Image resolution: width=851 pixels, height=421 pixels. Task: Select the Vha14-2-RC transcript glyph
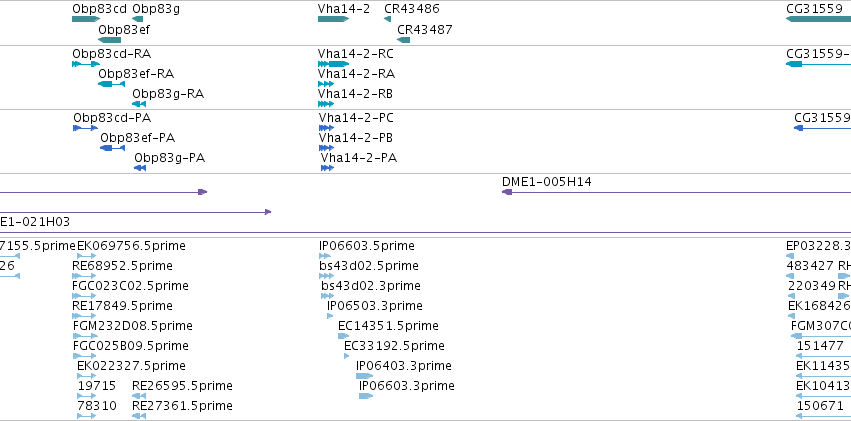tap(333, 64)
